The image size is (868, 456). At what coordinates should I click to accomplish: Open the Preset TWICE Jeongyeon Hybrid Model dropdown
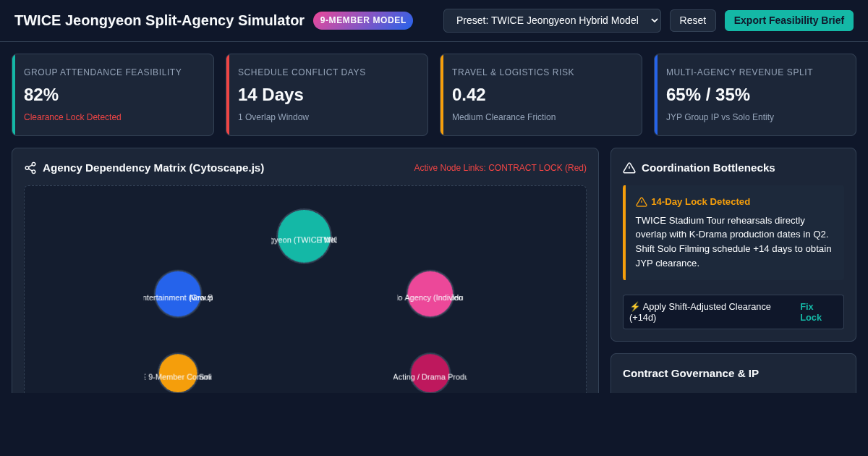552,20
